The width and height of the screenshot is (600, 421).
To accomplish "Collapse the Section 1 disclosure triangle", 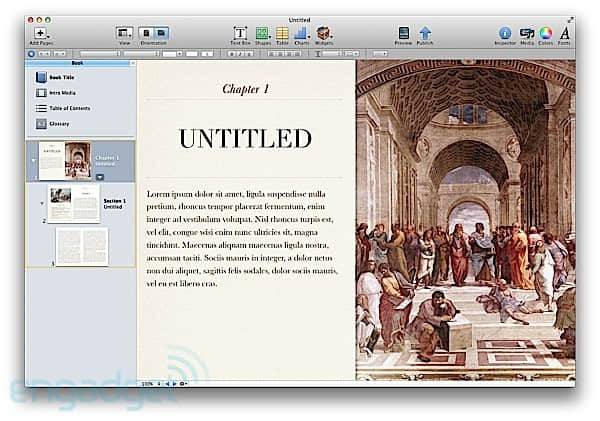I will tap(42, 203).
